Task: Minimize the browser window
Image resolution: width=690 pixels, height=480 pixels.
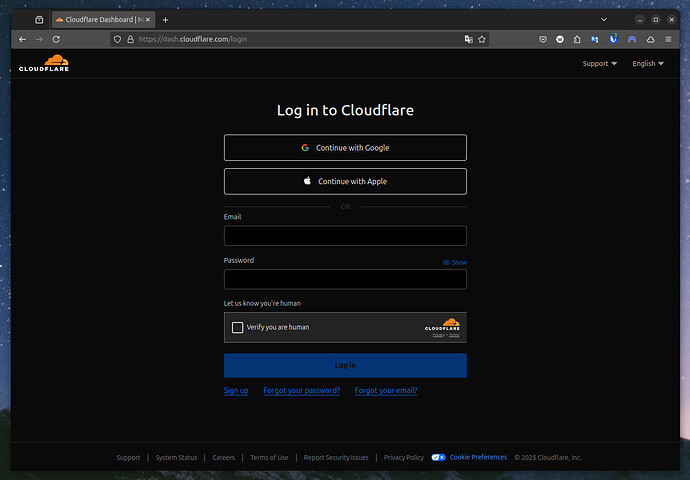Action: [640, 20]
